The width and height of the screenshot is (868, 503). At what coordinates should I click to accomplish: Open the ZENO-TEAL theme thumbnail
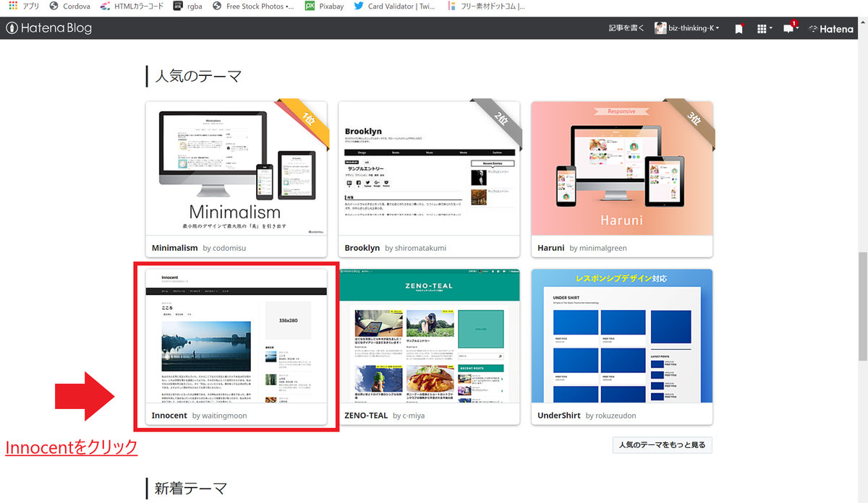tap(430, 336)
